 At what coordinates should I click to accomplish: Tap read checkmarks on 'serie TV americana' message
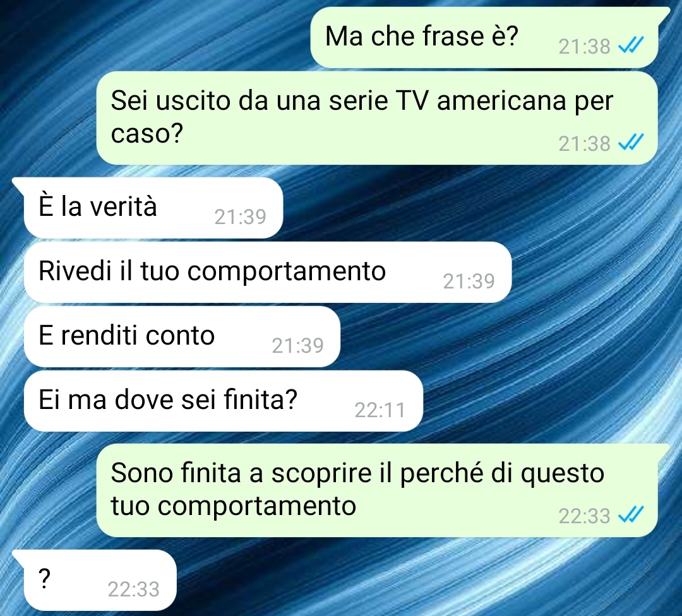[x=631, y=142]
